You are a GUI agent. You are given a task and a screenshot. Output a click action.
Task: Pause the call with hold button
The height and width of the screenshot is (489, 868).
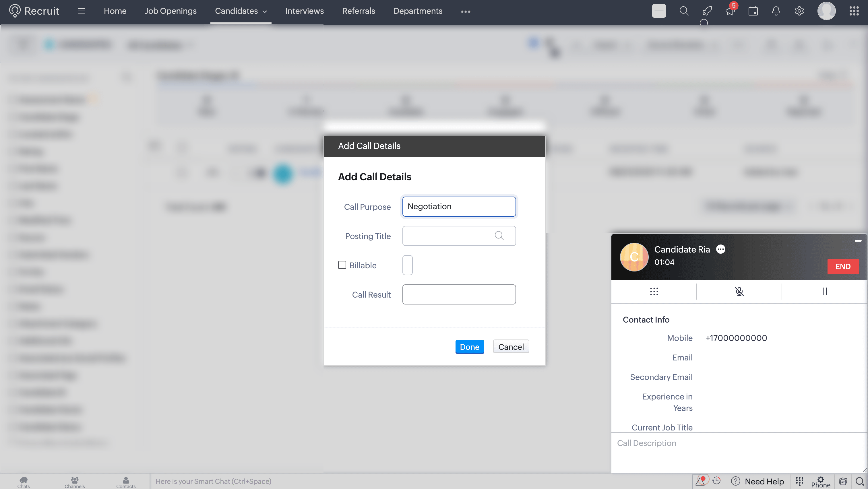pyautogui.click(x=824, y=291)
